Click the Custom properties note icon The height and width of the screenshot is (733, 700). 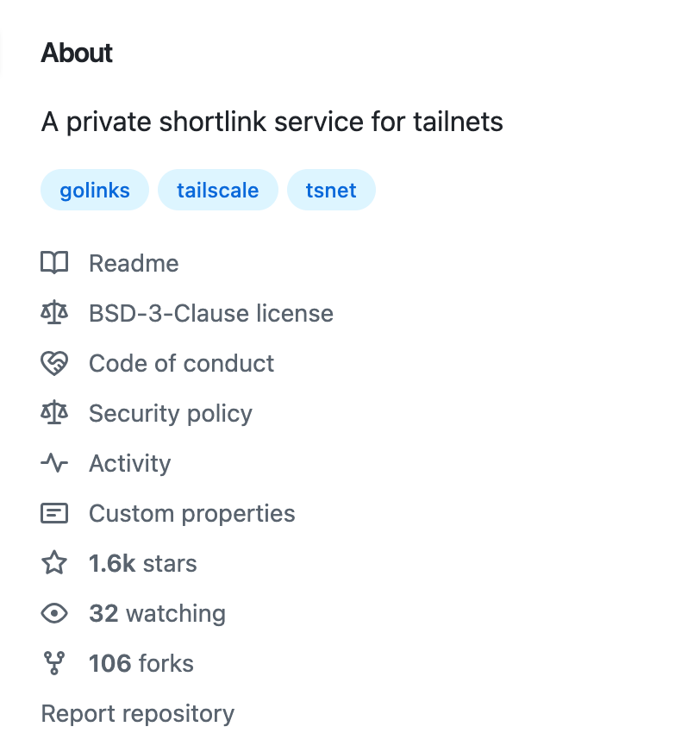pyautogui.click(x=54, y=513)
